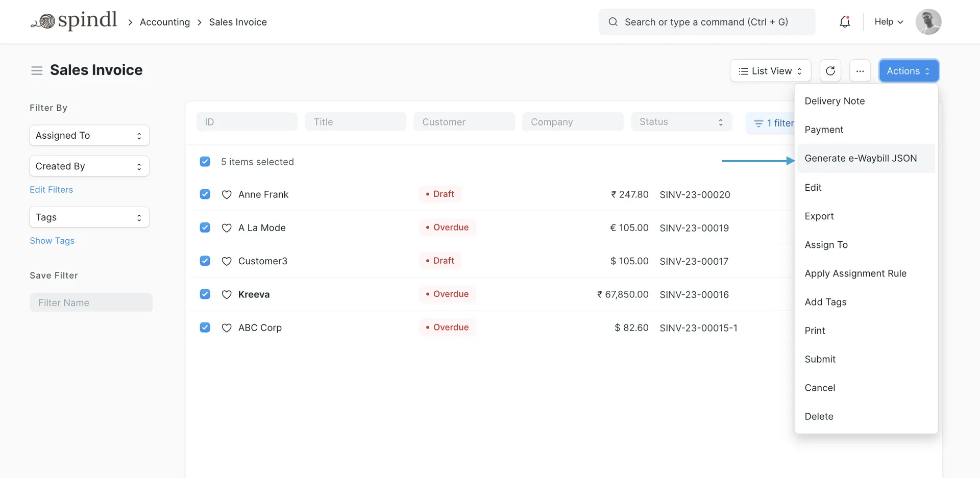
Task: Like the Anne Frank invoice heart icon
Action: [x=227, y=194]
